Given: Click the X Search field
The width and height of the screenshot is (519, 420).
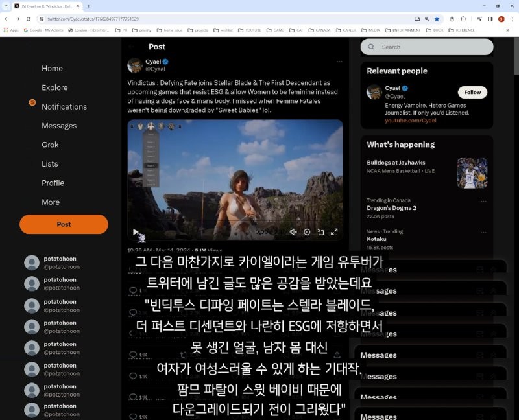Looking at the screenshot, I should (x=427, y=47).
